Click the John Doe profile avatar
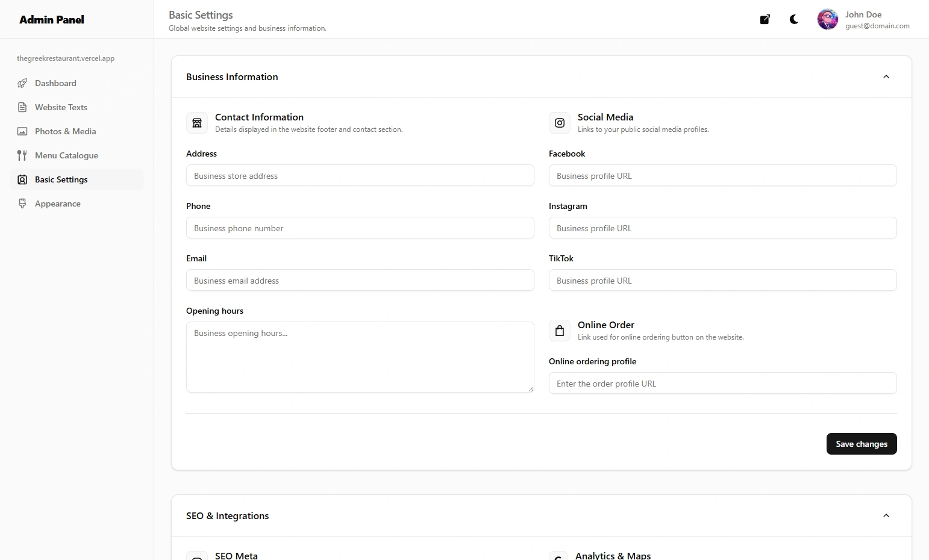 pos(827,19)
